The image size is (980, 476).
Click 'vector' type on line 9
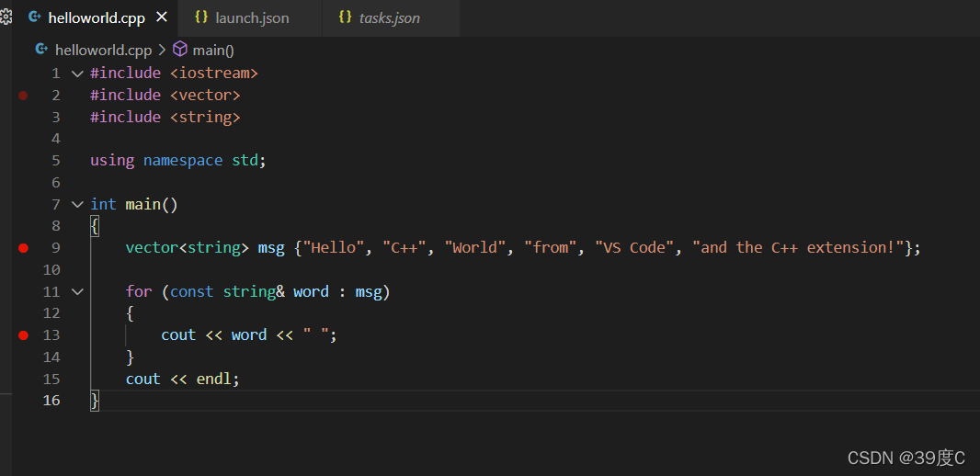click(152, 247)
